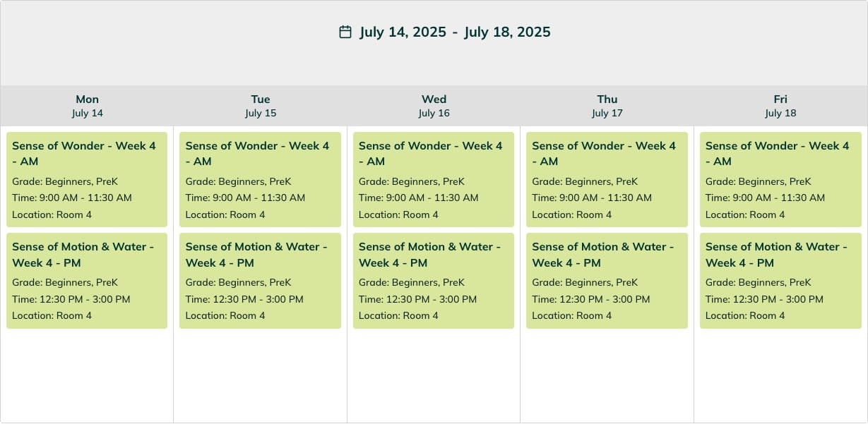Open Wednesday's Sense of Motion & Water PM event
Screen dimensions: 868x424
pyautogui.click(x=434, y=281)
